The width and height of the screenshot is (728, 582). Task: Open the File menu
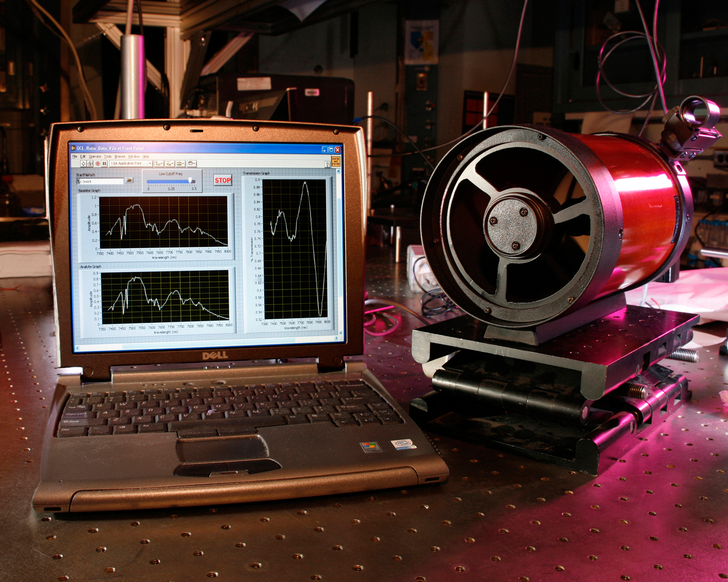click(75, 156)
